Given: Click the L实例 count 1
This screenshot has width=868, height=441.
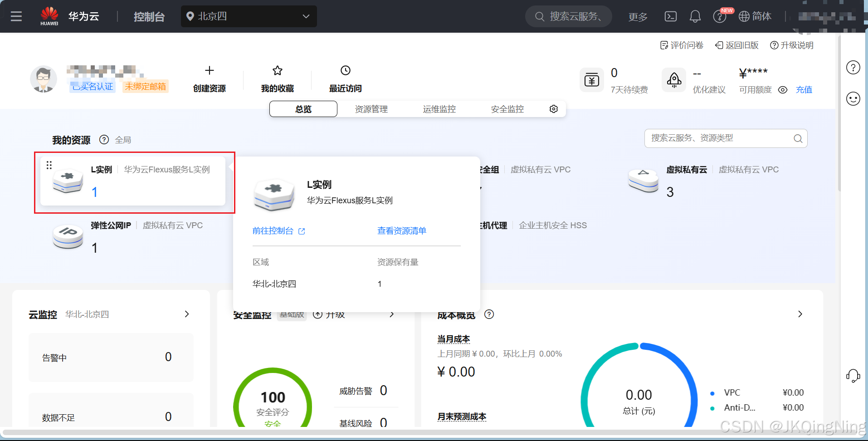Looking at the screenshot, I should pos(94,192).
